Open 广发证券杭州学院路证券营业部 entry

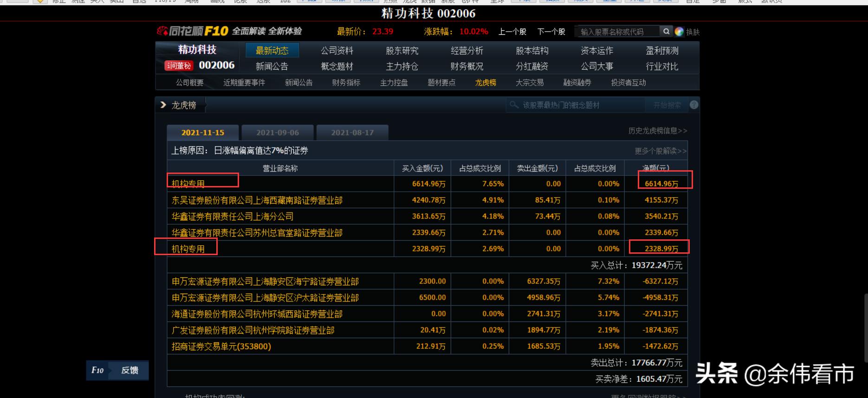pyautogui.click(x=253, y=330)
